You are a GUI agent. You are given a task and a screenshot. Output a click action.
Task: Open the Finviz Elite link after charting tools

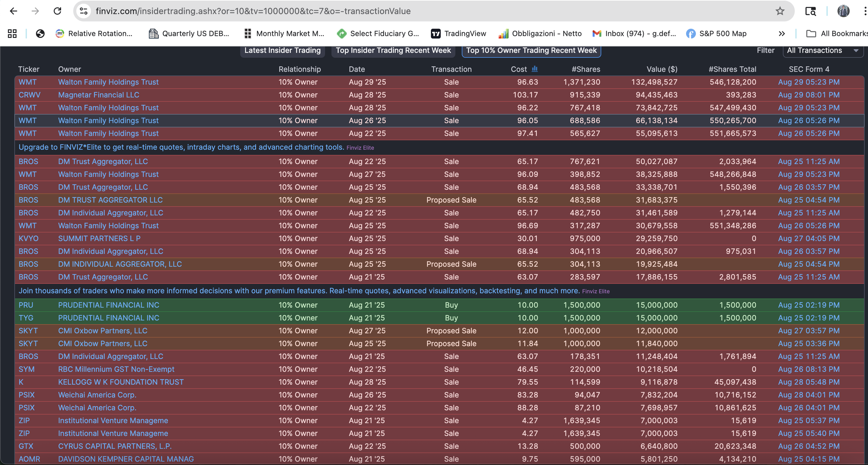point(360,148)
